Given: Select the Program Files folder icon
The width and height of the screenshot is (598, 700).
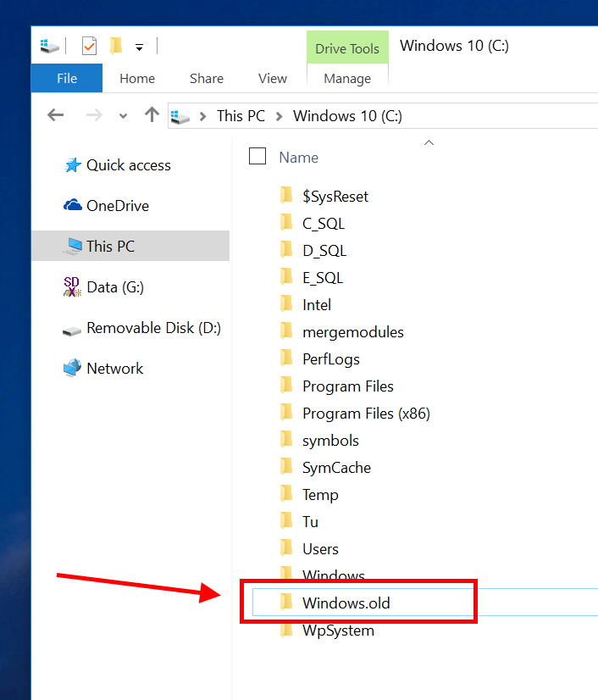Looking at the screenshot, I should tap(286, 386).
